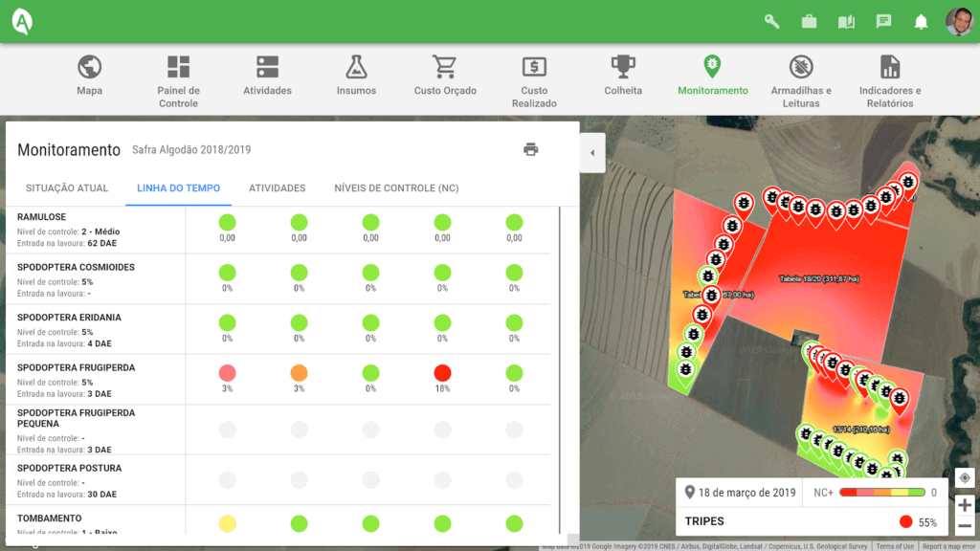This screenshot has height=551, width=980.
Task: Select the Mapa icon in the navigation bar
Action: [89, 67]
